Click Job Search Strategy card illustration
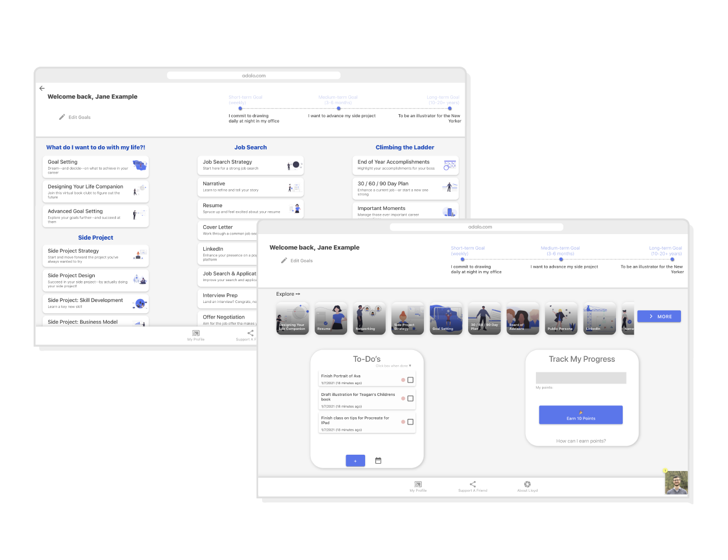Screen dimensions: 728x560 click(x=295, y=165)
